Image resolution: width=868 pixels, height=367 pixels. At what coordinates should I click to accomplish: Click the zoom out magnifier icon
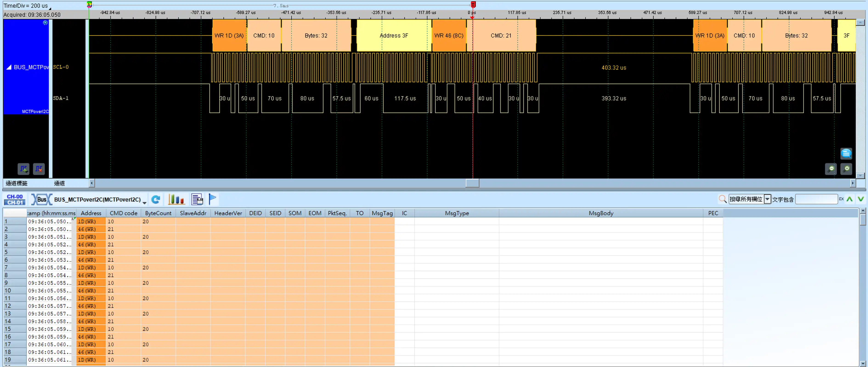831,169
